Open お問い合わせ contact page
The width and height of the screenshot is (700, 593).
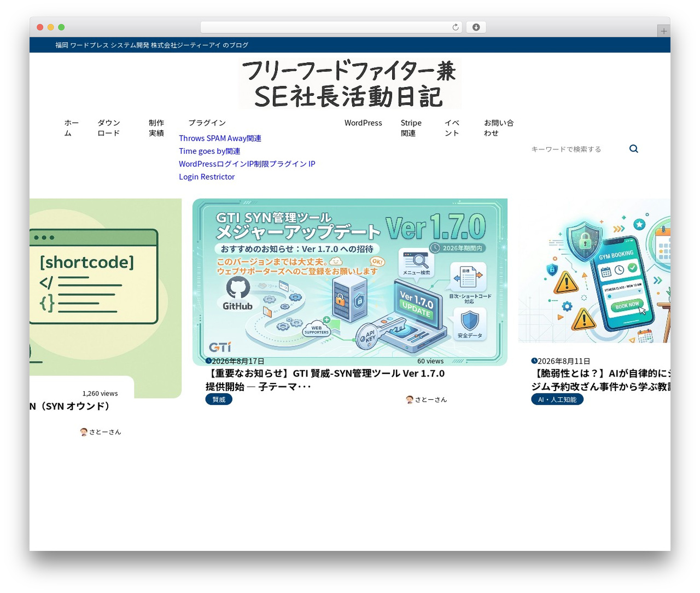499,128
